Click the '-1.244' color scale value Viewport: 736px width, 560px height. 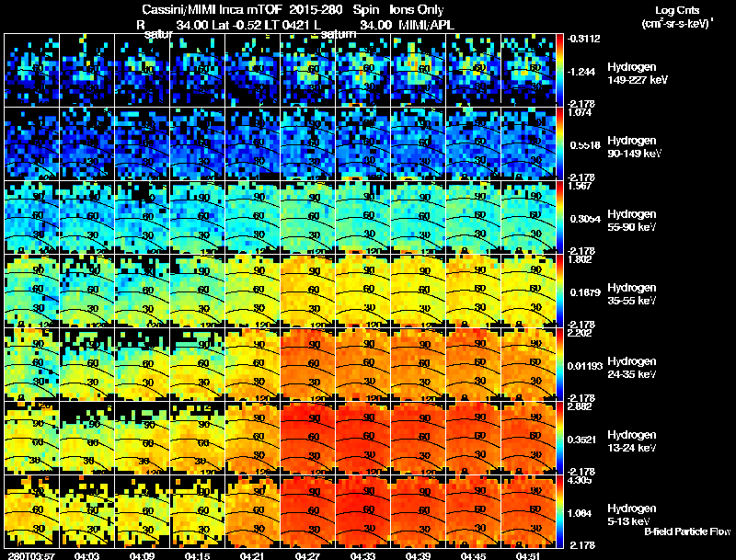tap(581, 72)
